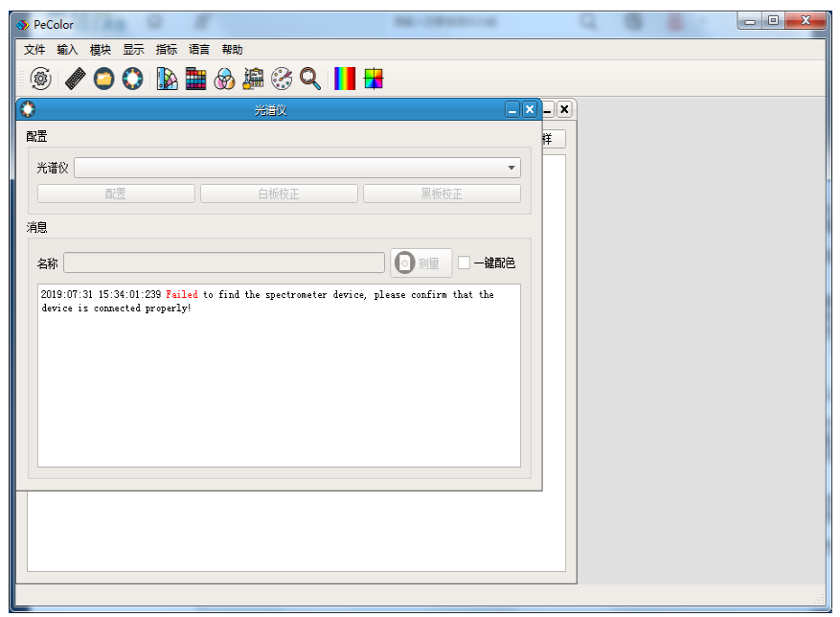Enable the 一键配色 checkbox
This screenshot has width=840, height=617.
[464, 263]
